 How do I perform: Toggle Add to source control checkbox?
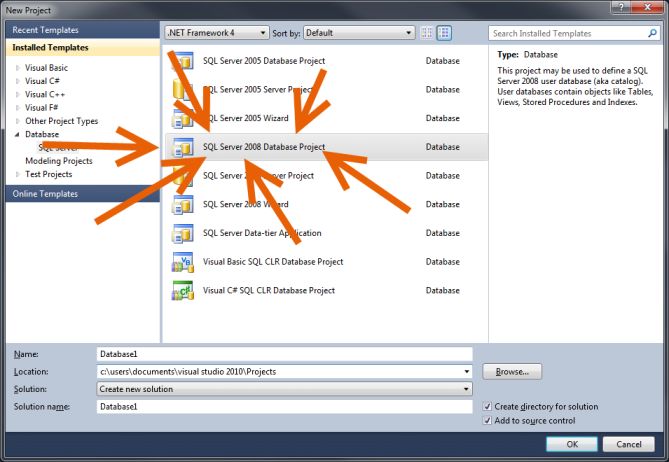(487, 421)
